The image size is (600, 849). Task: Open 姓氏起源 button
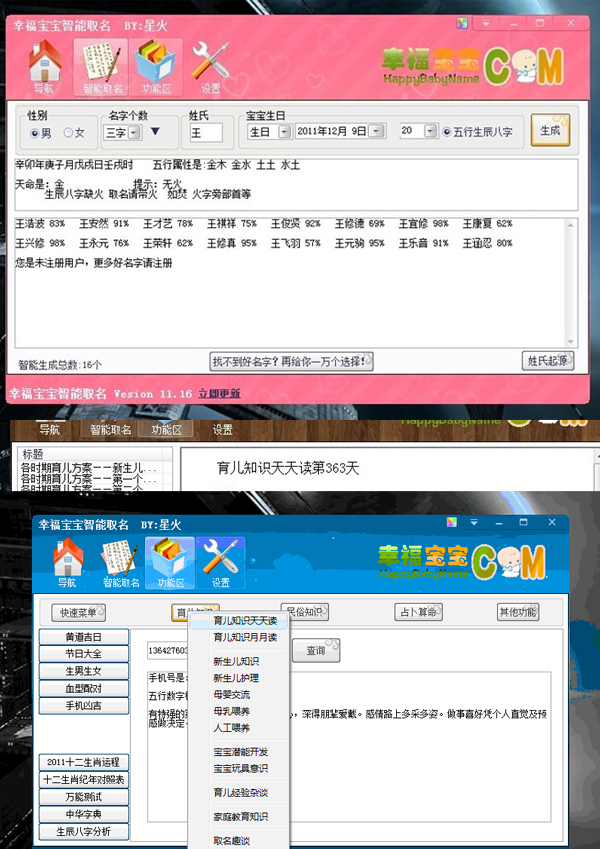click(547, 361)
